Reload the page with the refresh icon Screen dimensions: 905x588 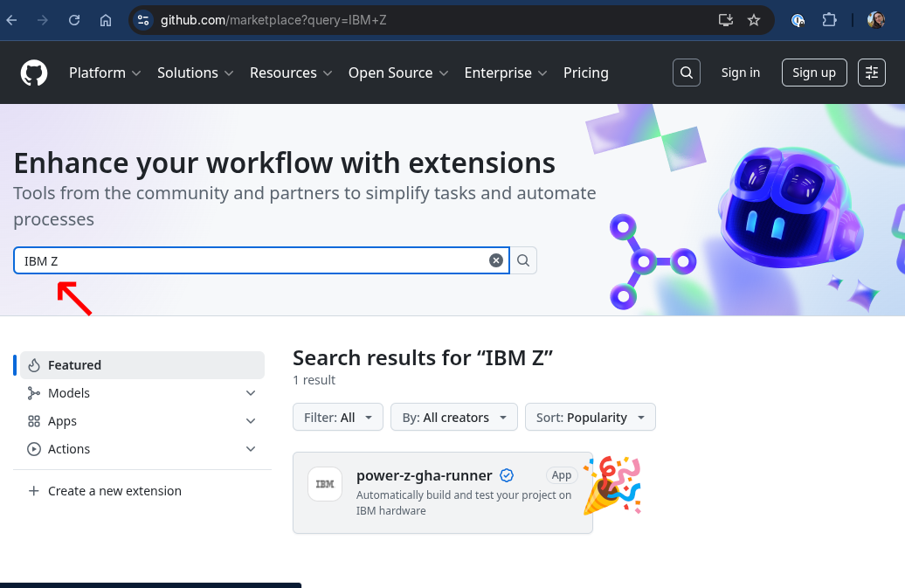(x=74, y=20)
